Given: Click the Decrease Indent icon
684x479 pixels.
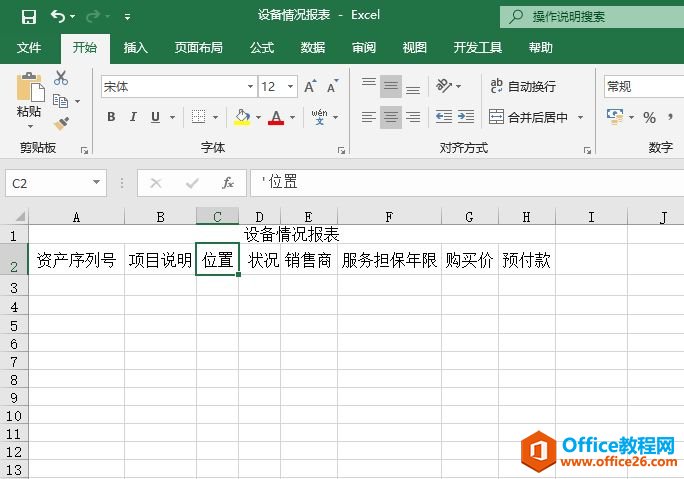Looking at the screenshot, I should [x=444, y=117].
